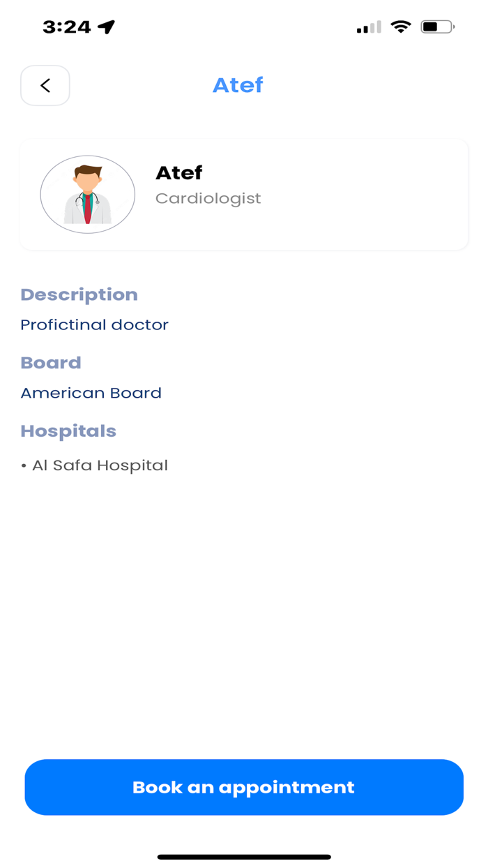
Task: Tap the location arrow icon in status bar
Action: (107, 25)
